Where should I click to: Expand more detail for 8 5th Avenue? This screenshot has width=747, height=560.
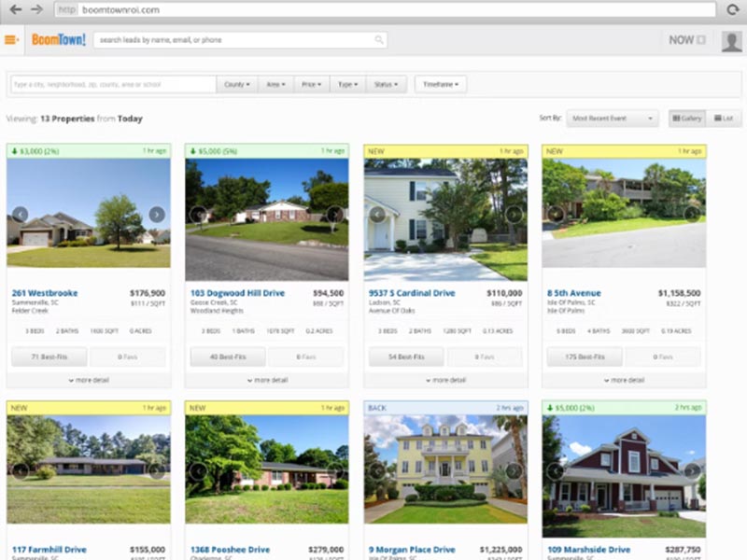[624, 380]
